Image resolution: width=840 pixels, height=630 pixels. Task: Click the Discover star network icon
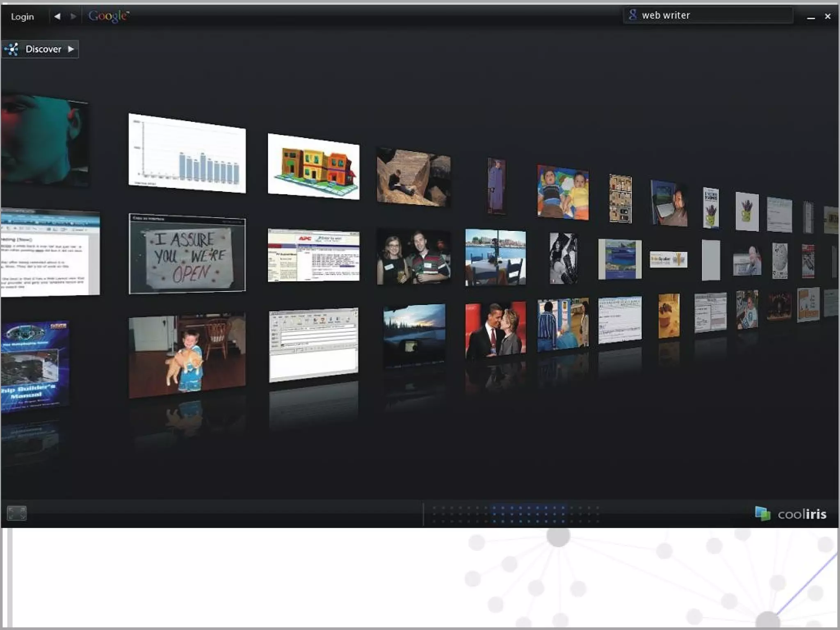coord(12,49)
